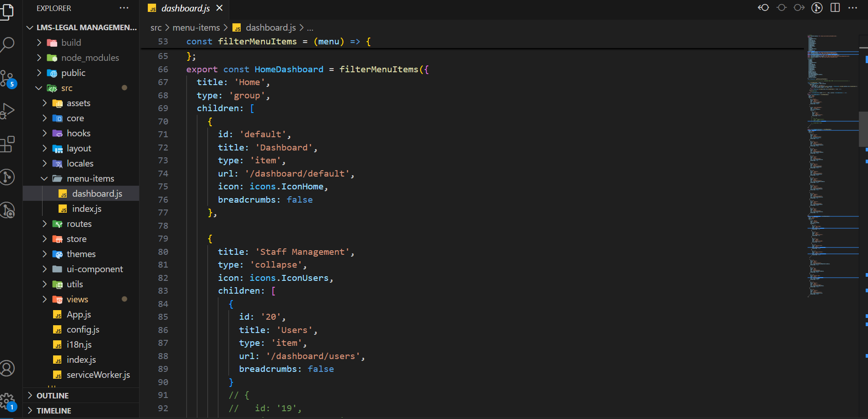Select the dashboard.js editor tab
This screenshot has width=868, height=419.
[185, 8]
